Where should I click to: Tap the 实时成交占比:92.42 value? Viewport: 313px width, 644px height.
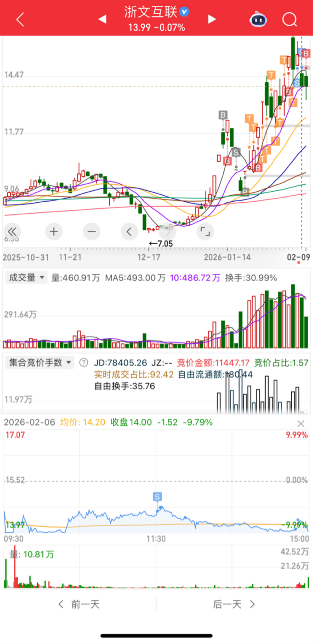134,374
